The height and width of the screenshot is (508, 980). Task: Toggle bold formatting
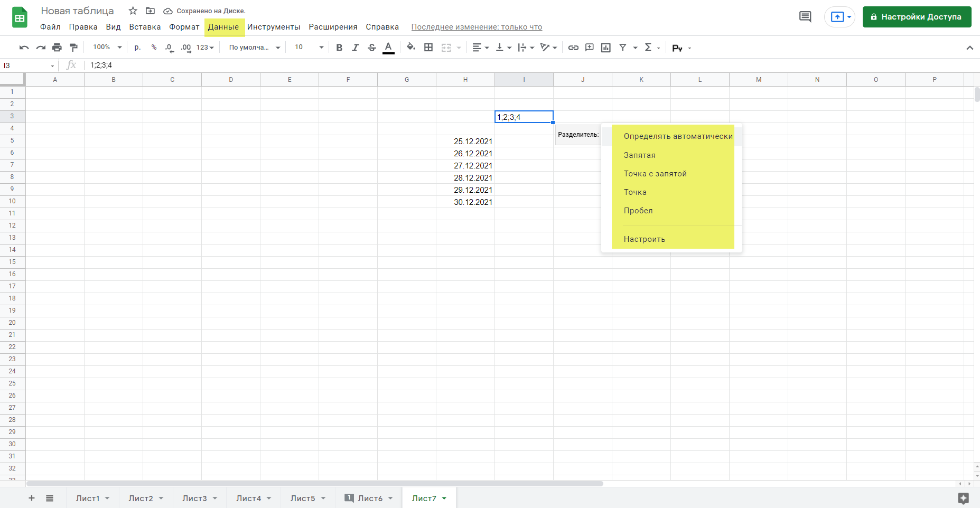(339, 48)
